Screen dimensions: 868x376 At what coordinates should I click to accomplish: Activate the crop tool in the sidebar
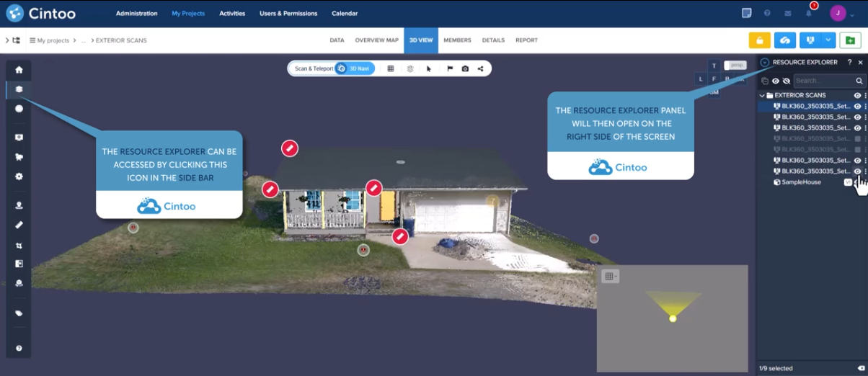pyautogui.click(x=19, y=245)
